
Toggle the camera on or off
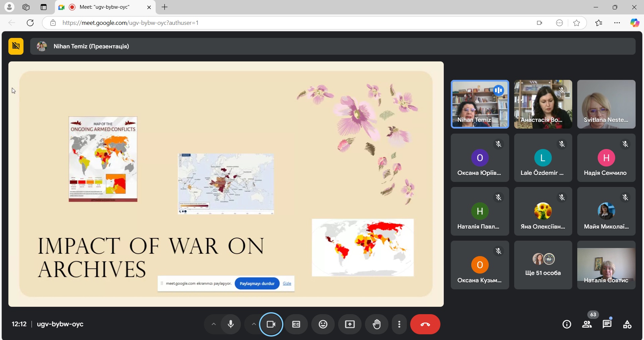(x=271, y=324)
